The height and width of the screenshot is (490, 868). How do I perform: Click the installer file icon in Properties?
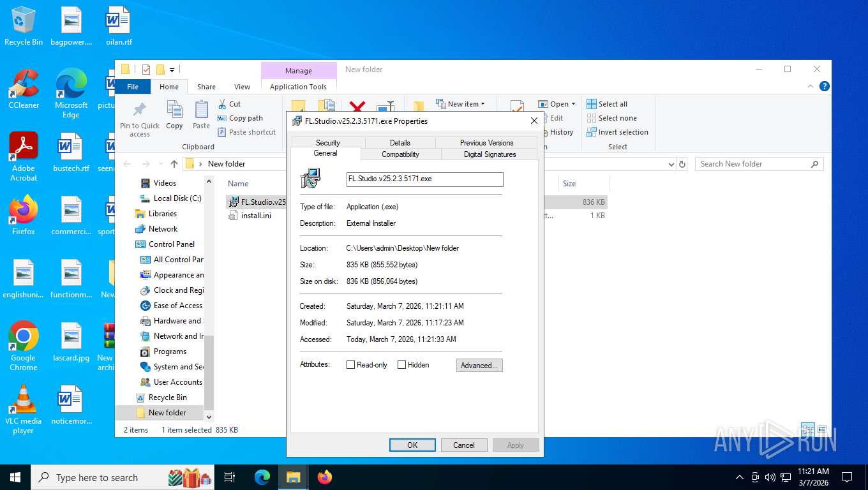pos(311,179)
